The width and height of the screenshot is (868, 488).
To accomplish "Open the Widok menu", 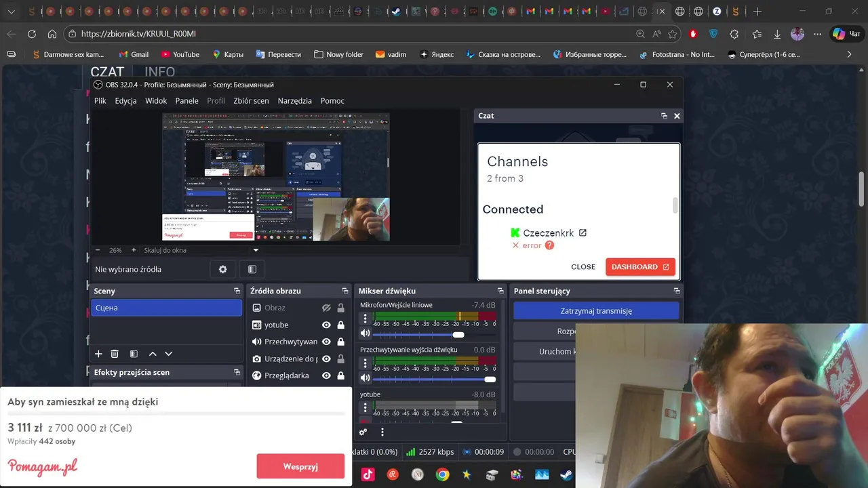I will [x=156, y=100].
